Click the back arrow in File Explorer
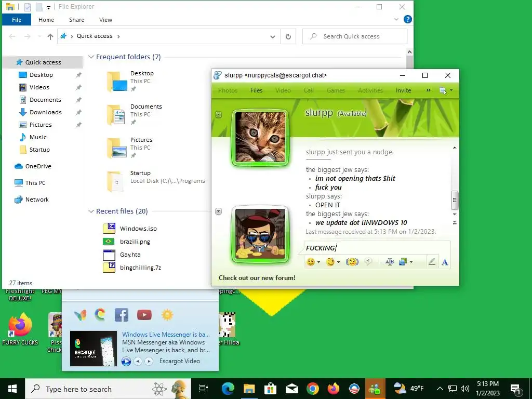Viewport: 532px width, 399px height. (12, 36)
